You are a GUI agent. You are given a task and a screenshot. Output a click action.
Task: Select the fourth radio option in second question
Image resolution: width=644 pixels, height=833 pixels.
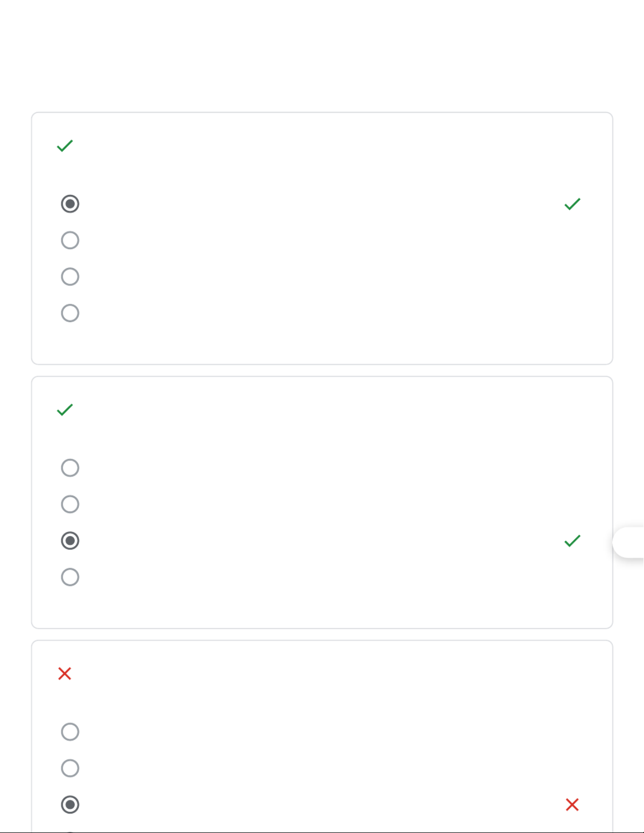click(x=70, y=577)
